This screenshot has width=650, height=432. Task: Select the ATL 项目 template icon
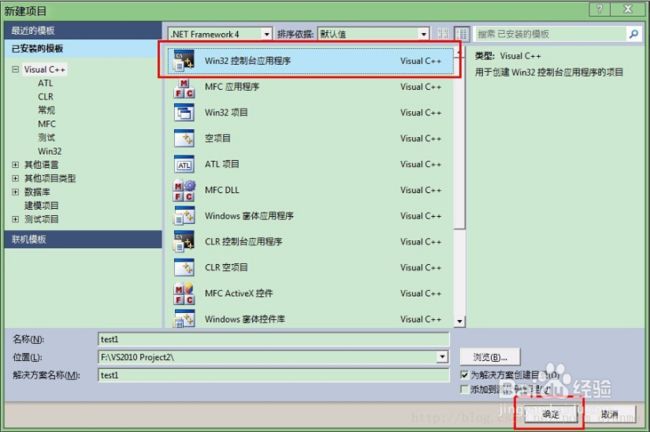184,164
